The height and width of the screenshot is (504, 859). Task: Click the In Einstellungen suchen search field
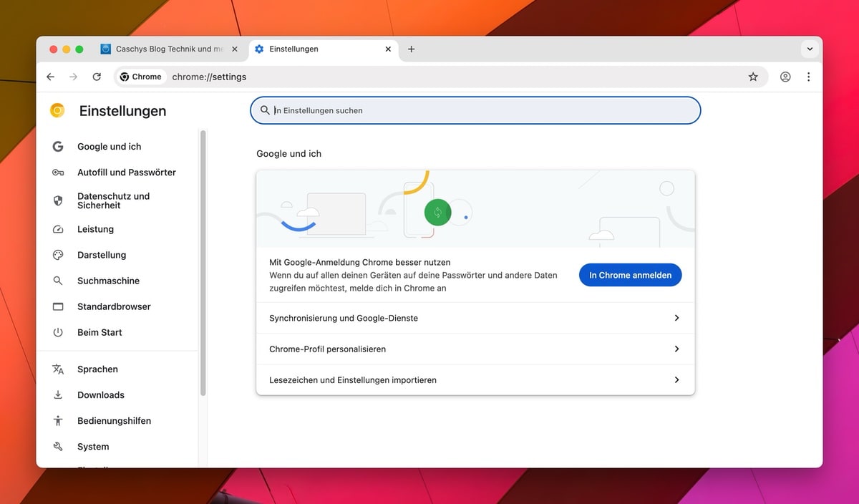pos(475,110)
